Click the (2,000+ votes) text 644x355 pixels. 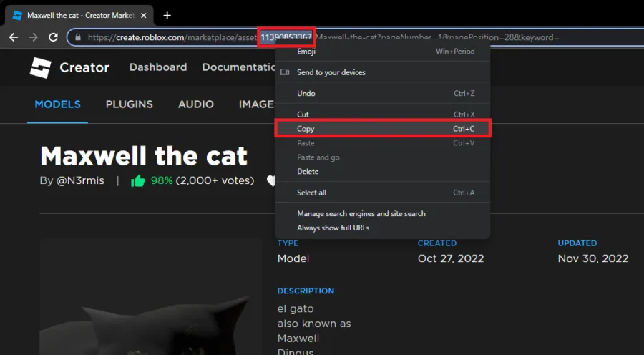coord(215,180)
